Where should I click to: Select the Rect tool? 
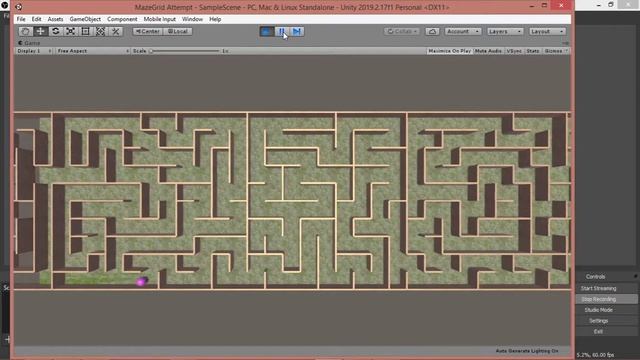[85, 31]
